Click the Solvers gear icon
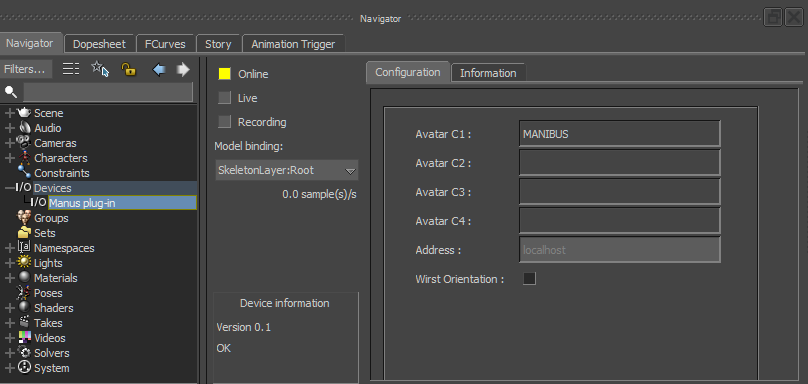This screenshot has height=384, width=808. (x=24, y=353)
